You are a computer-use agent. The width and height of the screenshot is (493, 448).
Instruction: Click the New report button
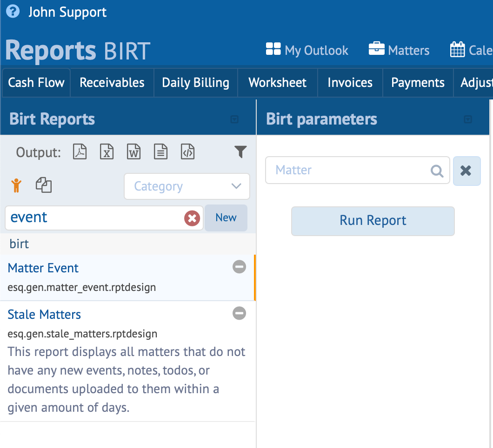(226, 218)
